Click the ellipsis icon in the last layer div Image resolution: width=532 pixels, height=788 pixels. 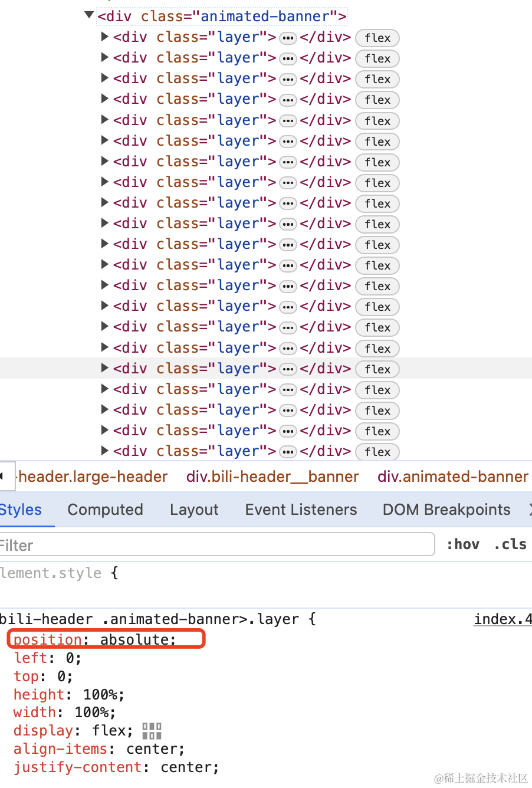click(288, 452)
